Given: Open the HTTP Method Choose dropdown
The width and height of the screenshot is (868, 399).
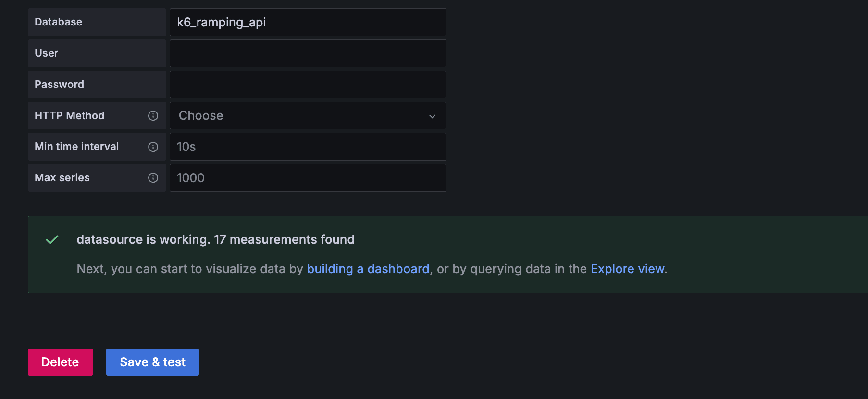Looking at the screenshot, I should click(308, 116).
